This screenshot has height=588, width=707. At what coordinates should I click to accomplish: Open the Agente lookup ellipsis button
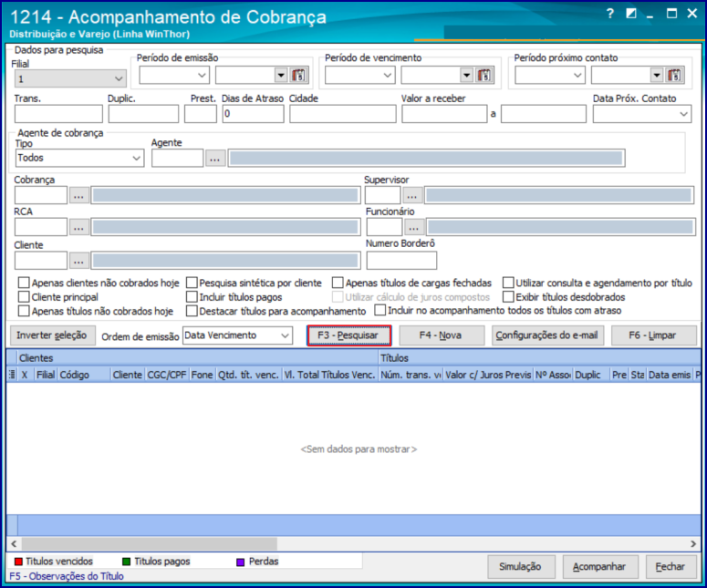215,159
